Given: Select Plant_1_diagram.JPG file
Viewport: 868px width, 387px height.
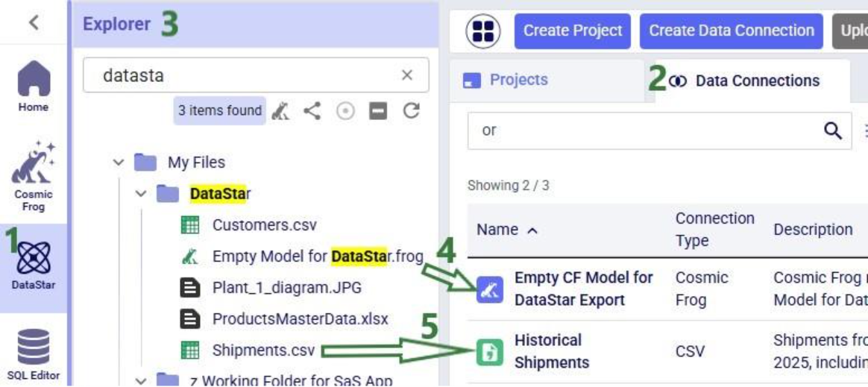Looking at the screenshot, I should [287, 288].
